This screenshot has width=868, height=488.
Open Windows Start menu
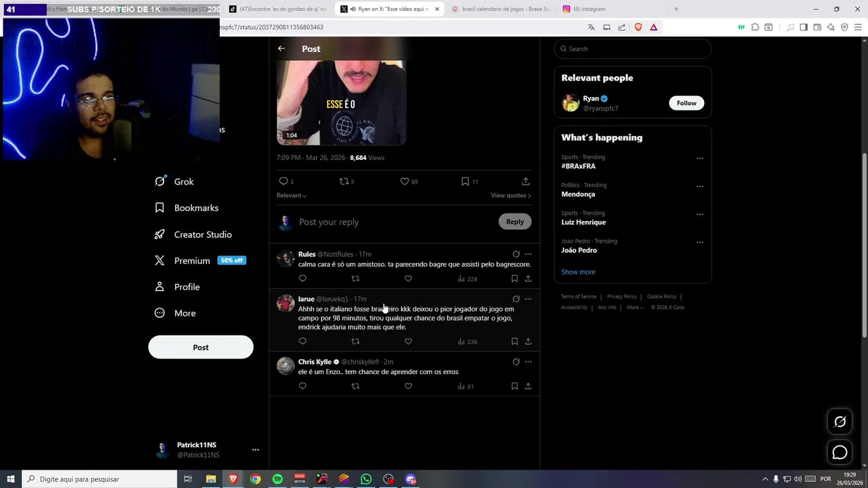[10, 479]
